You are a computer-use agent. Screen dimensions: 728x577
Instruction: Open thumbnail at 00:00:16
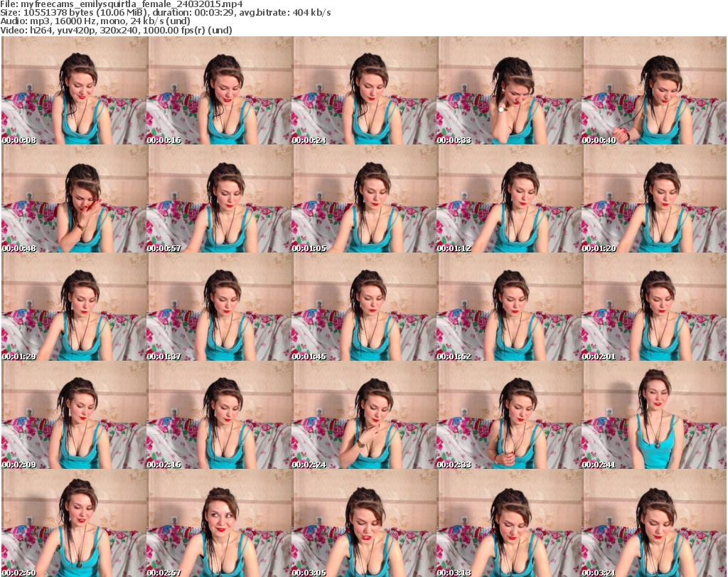(x=219, y=90)
